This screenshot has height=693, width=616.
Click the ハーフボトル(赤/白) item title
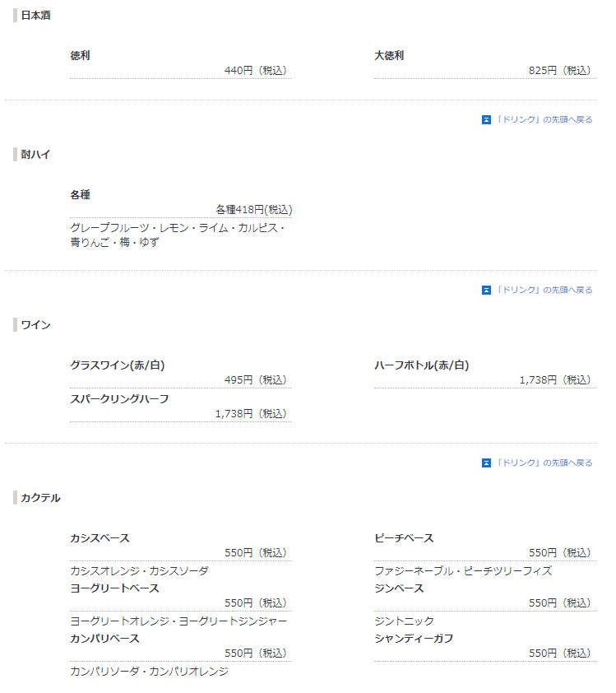pos(421,365)
